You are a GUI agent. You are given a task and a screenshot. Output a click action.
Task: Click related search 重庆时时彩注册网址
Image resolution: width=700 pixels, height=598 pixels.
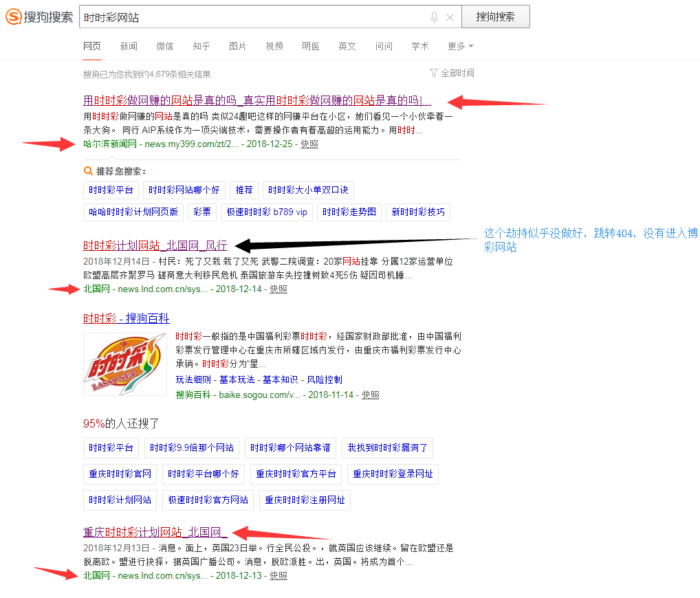click(305, 500)
